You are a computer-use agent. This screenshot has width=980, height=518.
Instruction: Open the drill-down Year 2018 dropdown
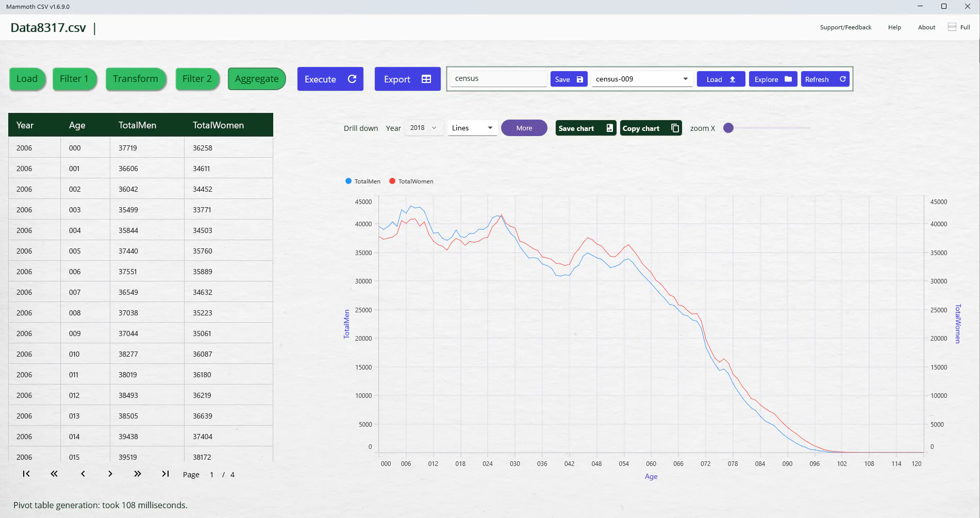[424, 128]
